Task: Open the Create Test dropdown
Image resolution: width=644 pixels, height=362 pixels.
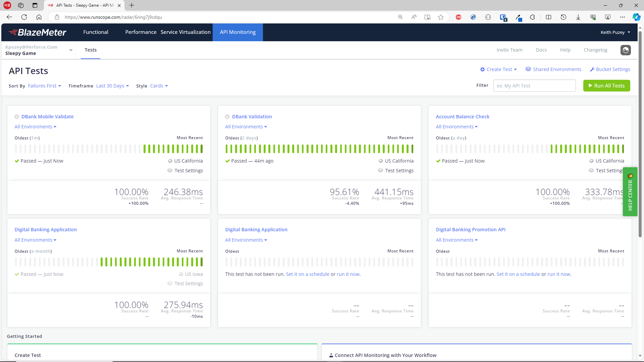Action: click(499, 69)
